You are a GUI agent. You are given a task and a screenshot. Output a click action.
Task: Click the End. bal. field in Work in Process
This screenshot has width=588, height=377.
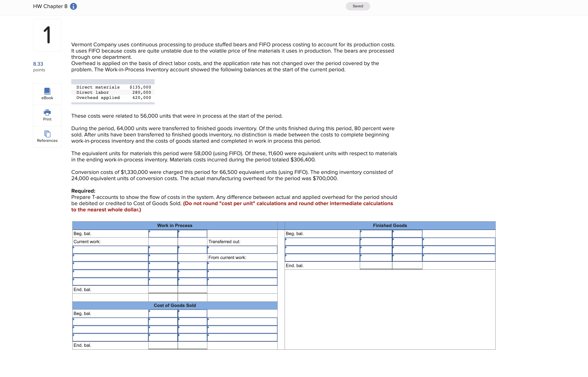pos(163,289)
